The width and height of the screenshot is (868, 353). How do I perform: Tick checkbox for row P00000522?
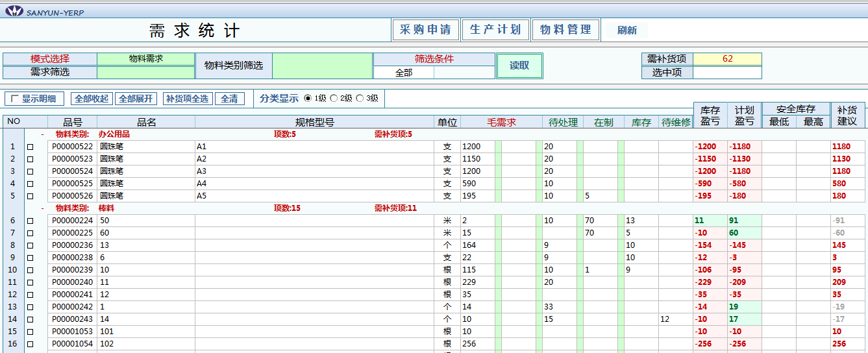point(30,147)
